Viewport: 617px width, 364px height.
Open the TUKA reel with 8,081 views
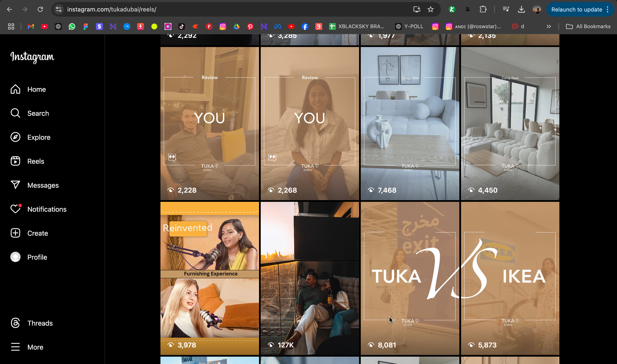(410, 278)
